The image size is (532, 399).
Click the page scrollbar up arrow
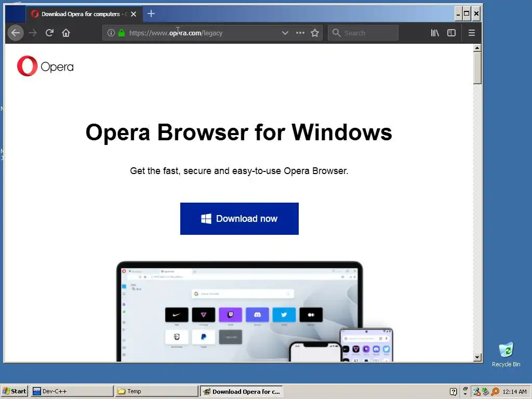click(477, 48)
